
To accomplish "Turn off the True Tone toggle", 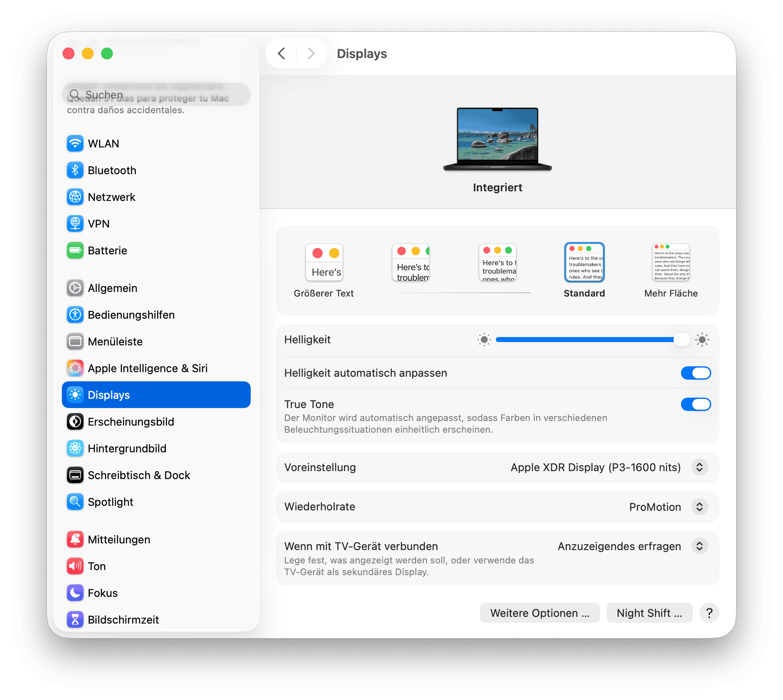I will 696,404.
